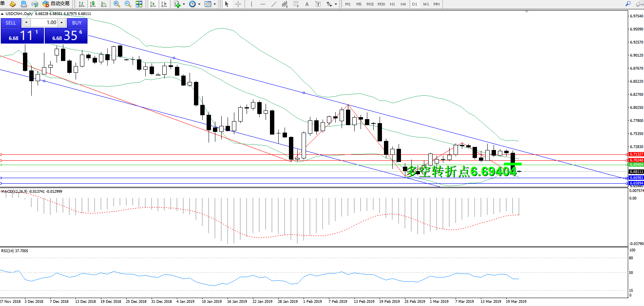
Task: Increase trade volume with the up arrow
Action: click(x=62, y=23)
